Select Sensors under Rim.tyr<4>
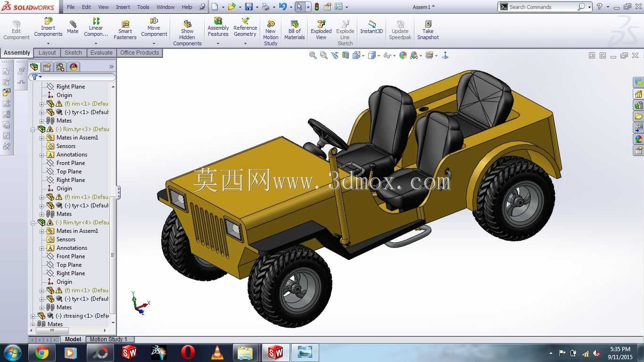The width and height of the screenshot is (644, 362). pyautogui.click(x=66, y=239)
